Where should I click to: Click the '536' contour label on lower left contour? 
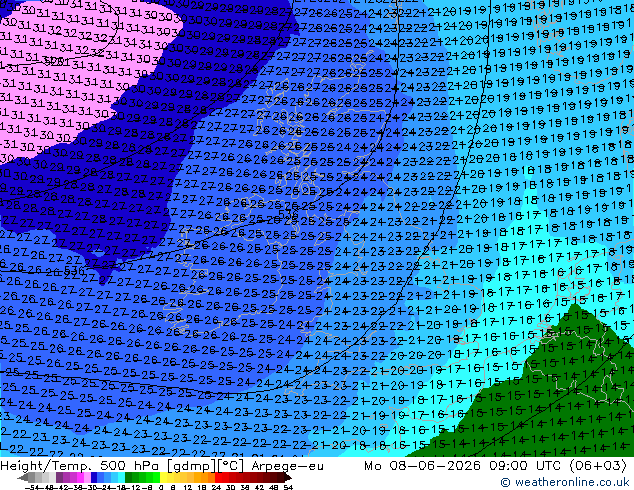coord(74,269)
